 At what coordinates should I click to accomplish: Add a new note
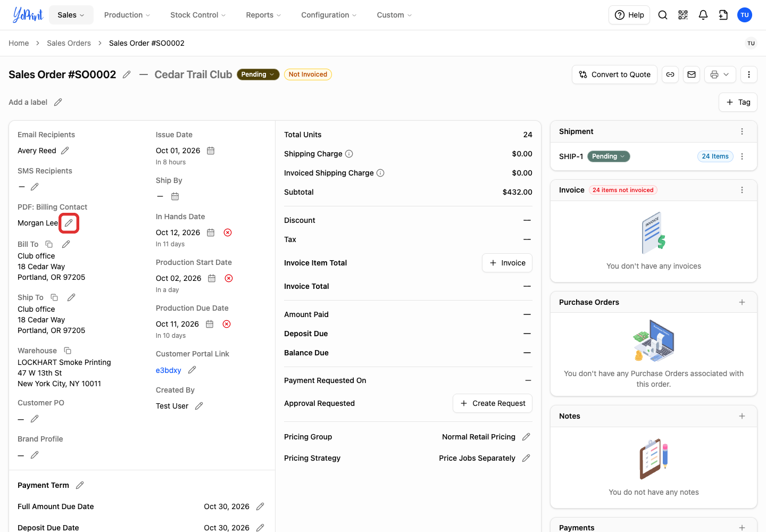tap(742, 416)
